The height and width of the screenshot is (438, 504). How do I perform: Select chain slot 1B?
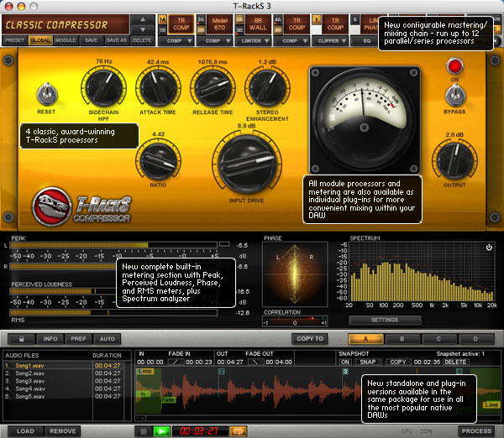pos(162,30)
